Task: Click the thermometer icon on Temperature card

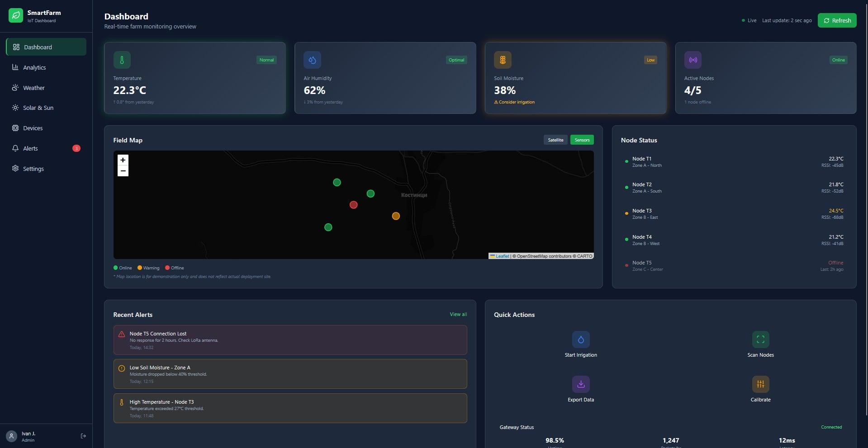Action: tap(122, 59)
